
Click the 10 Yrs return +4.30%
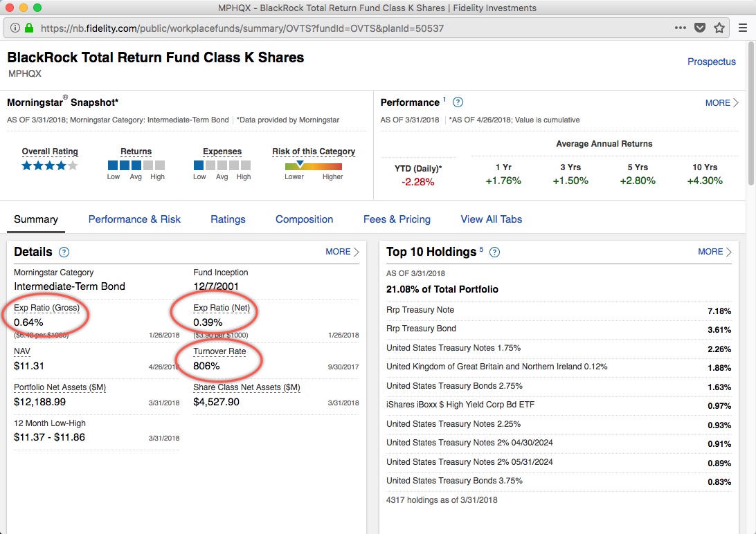coord(704,181)
